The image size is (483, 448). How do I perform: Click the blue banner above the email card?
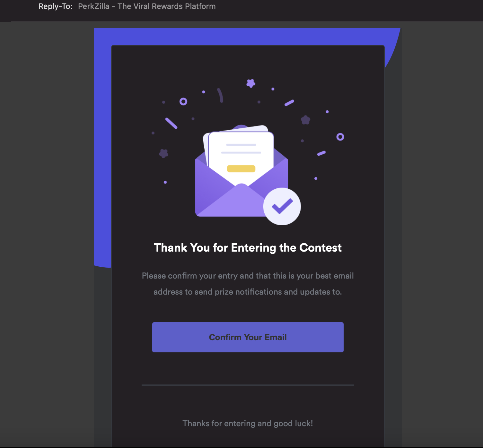tap(247, 37)
